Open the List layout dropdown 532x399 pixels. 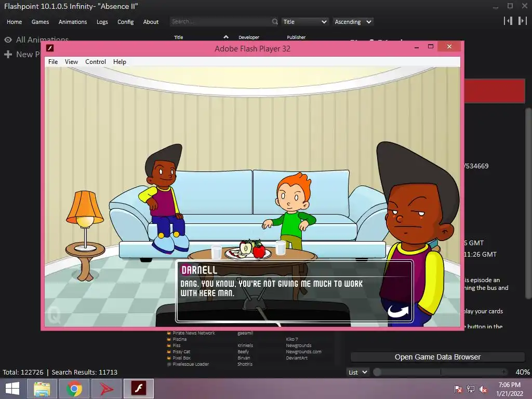[357, 372]
